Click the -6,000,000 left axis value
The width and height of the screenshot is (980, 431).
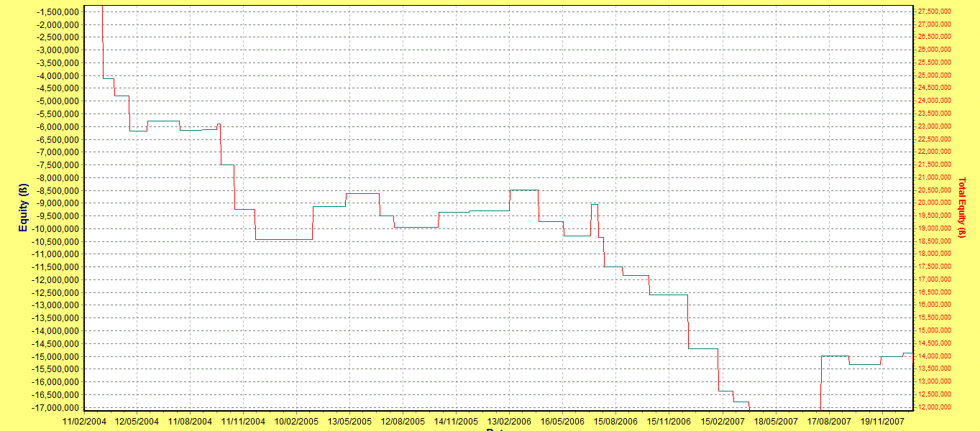pyautogui.click(x=58, y=126)
